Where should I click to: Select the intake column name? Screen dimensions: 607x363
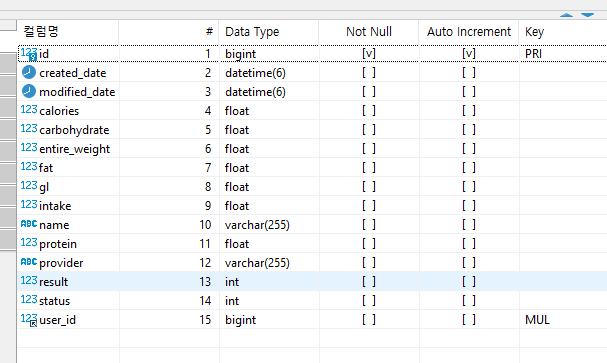point(55,205)
